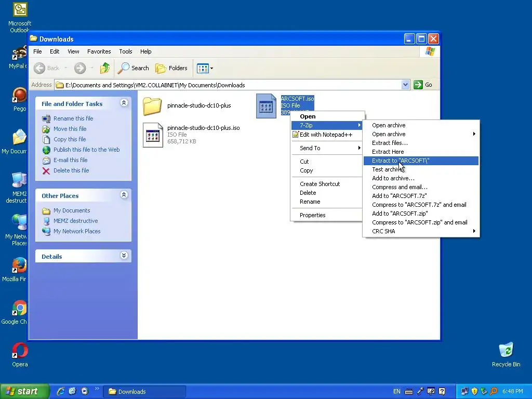Choose Open in the context menu
The image size is (532, 399).
(x=326, y=116)
